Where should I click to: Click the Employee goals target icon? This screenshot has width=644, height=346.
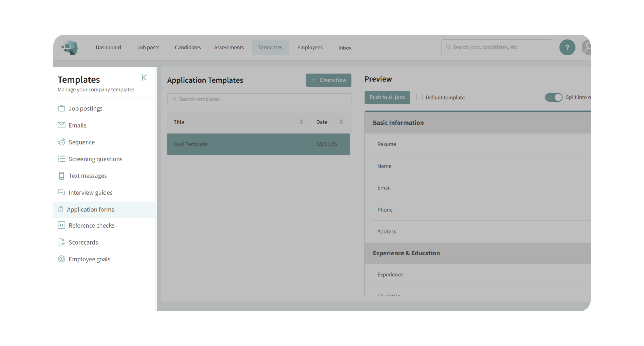click(61, 259)
